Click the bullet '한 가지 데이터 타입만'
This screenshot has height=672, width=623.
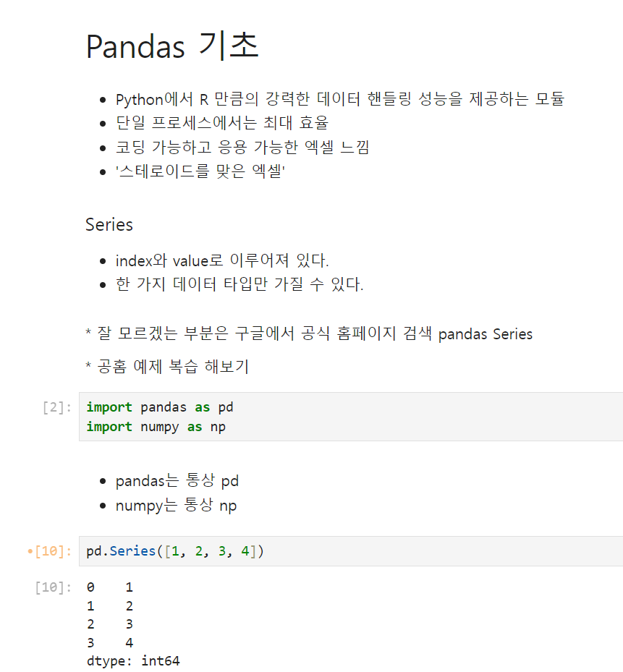240,284
